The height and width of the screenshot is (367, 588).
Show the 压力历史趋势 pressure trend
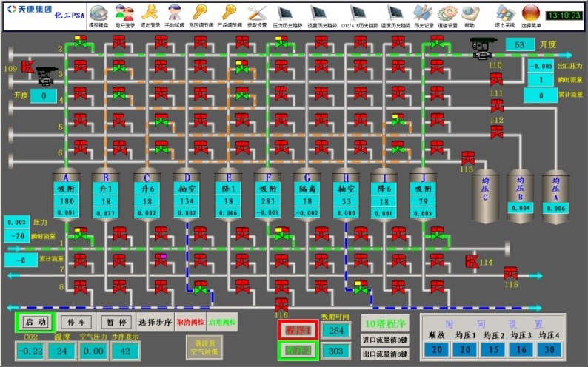point(287,15)
